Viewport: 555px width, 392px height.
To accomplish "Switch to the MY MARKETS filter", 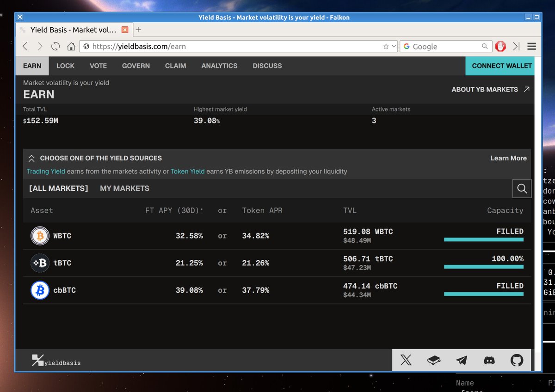I will click(124, 188).
